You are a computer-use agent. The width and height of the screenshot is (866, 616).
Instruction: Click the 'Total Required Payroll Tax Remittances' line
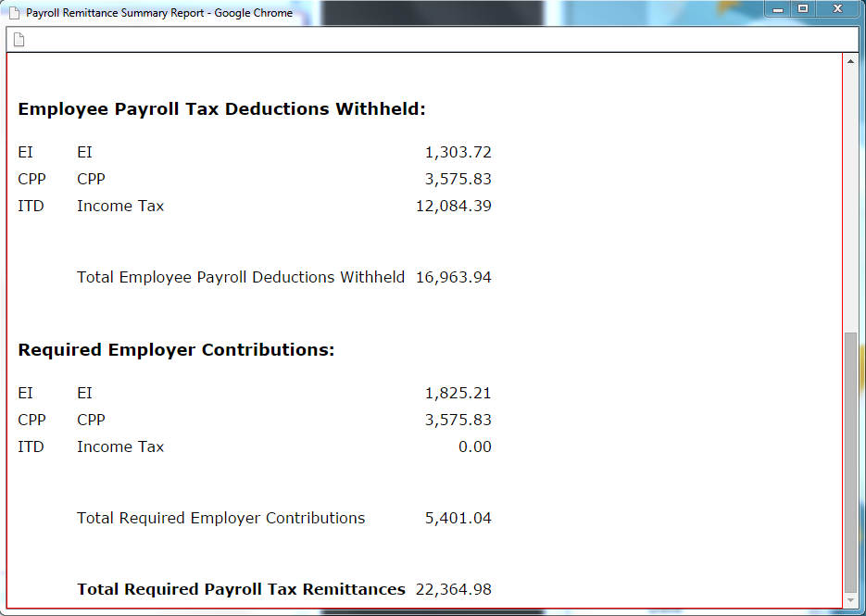(x=241, y=589)
